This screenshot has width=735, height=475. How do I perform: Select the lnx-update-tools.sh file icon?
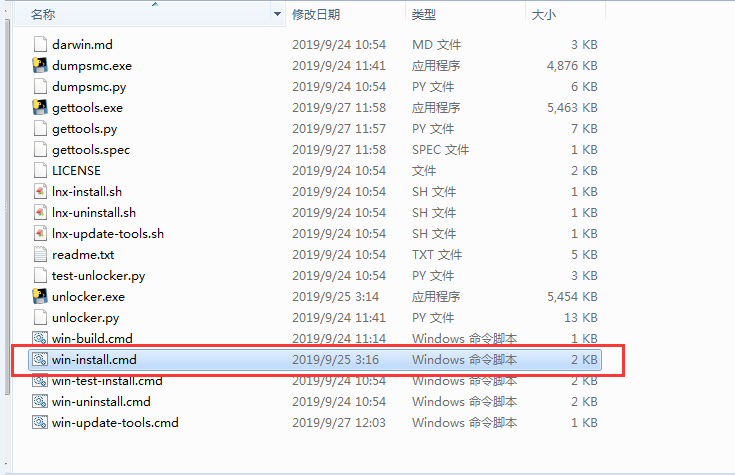coord(40,234)
